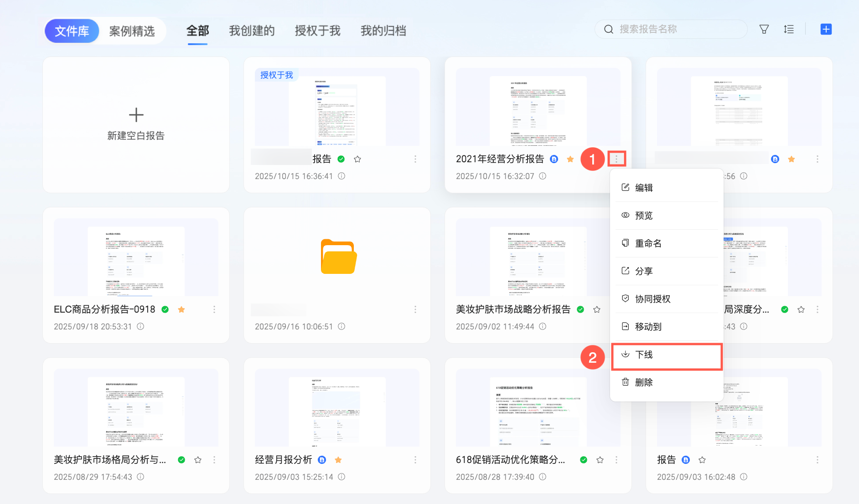Open more-options dots on 2025/10/15 16:36:41 报告

(415, 159)
